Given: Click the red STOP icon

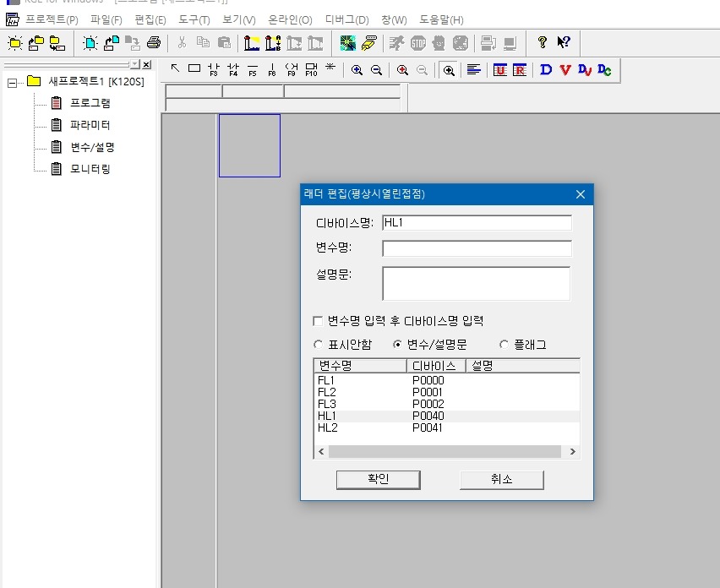Looking at the screenshot, I should pyautogui.click(x=418, y=42).
